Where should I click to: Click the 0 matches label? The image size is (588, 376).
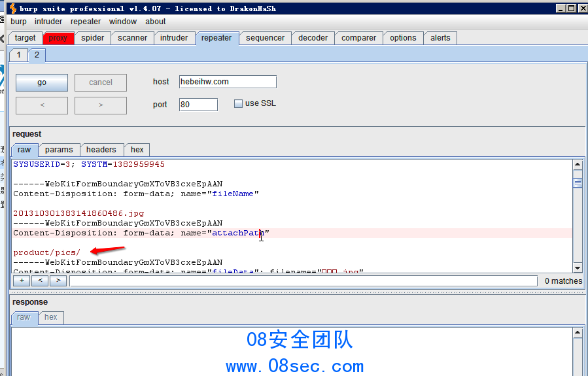pyautogui.click(x=563, y=281)
